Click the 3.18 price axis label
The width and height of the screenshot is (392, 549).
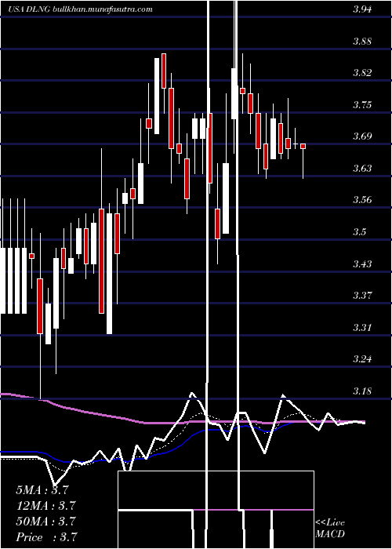click(362, 391)
